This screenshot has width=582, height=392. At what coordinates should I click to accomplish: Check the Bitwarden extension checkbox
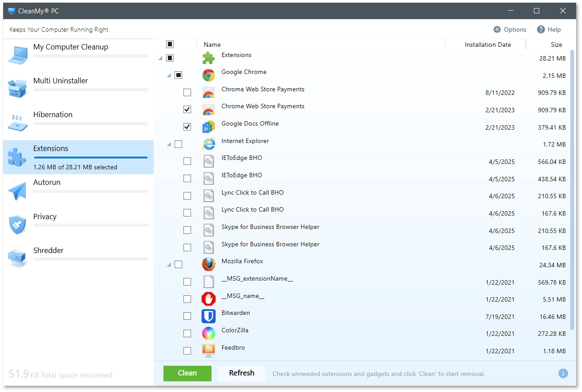coord(187,316)
